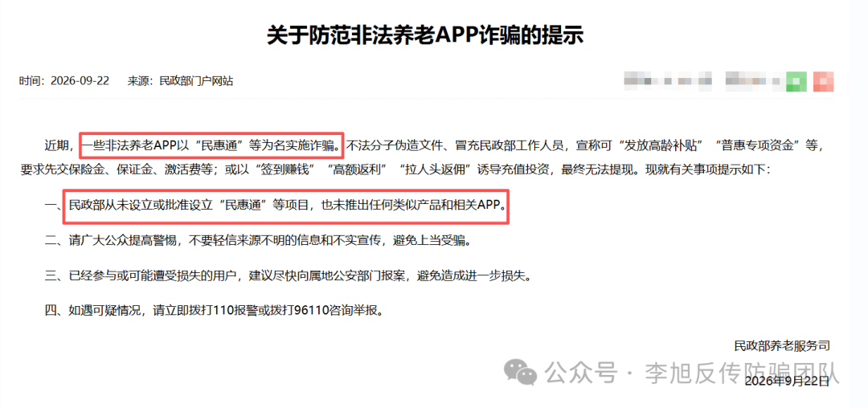Screen dimensions: 868x408
Task: Click item one starting 民政部从未设立或批准设立
Action: [287, 206]
